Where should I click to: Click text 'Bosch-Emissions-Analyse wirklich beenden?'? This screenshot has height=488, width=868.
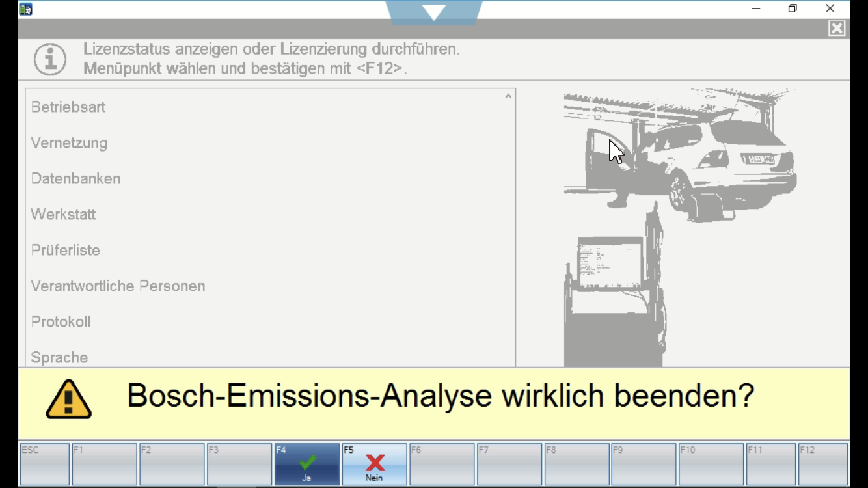(441, 396)
